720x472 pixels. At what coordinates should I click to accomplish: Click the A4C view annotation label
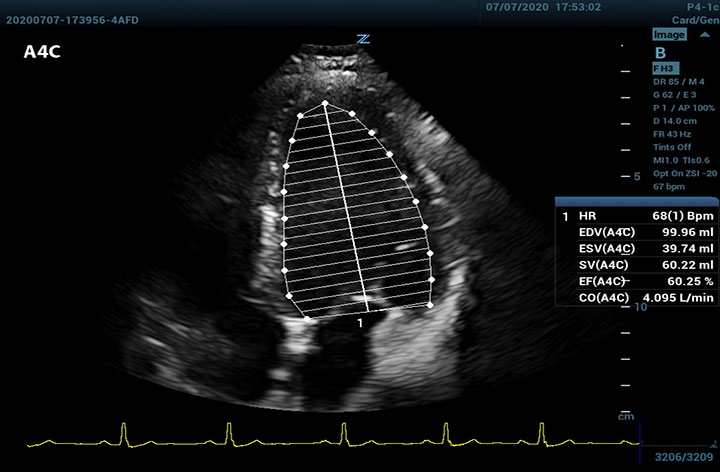click(x=43, y=53)
